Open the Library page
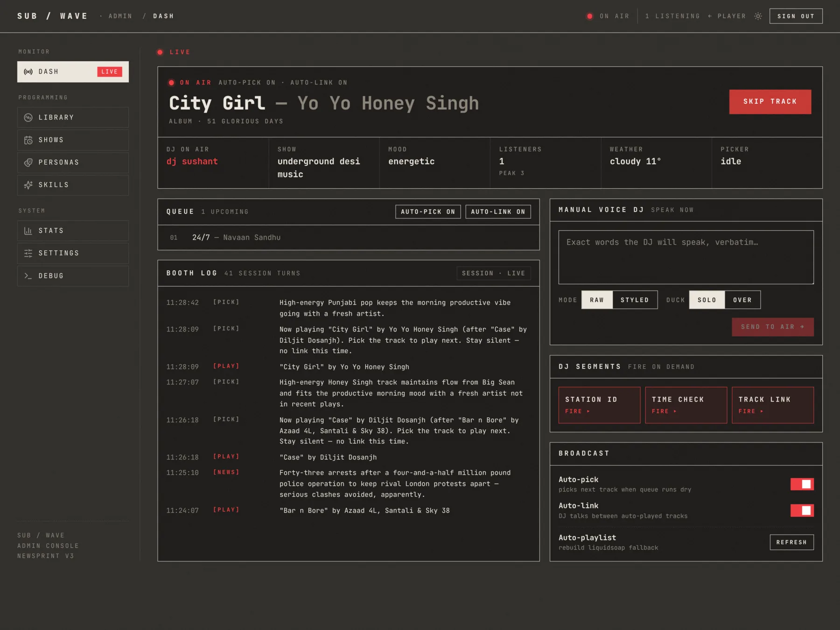 click(x=73, y=118)
